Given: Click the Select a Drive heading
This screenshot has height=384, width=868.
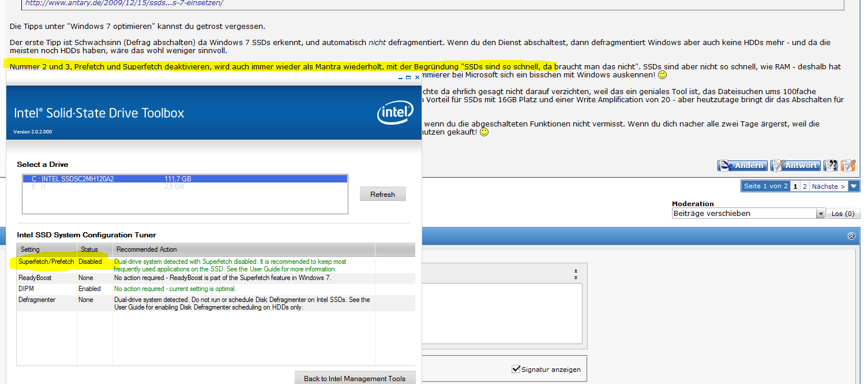Looking at the screenshot, I should (x=43, y=165).
